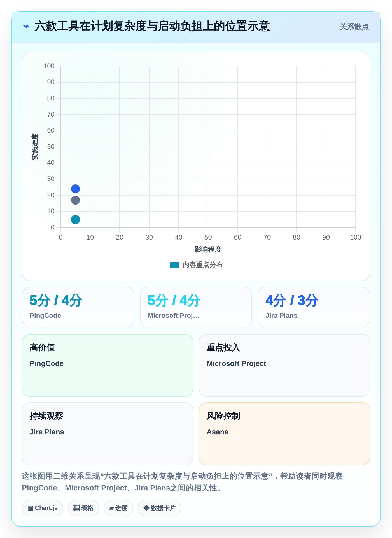Click the square icon on Chart.js chip
This screenshot has height=538, width=392.
click(x=30, y=508)
